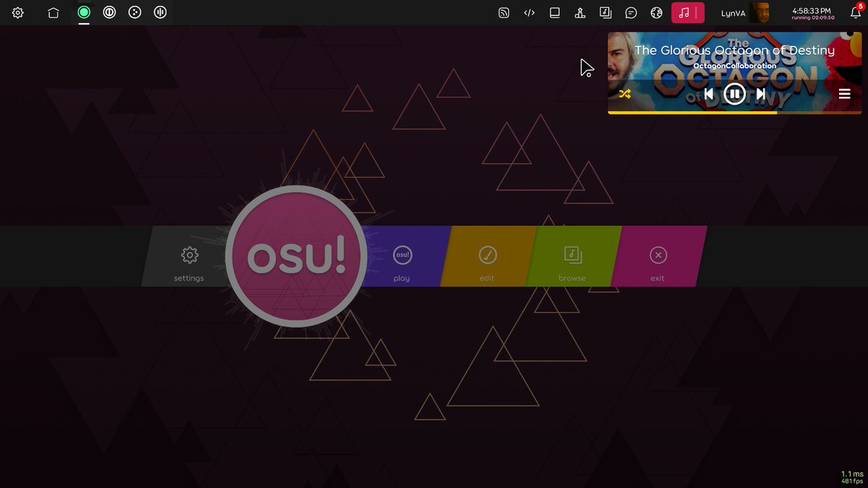Open the settings main menu button
Screen dimensions: 868x488
(x=189, y=257)
